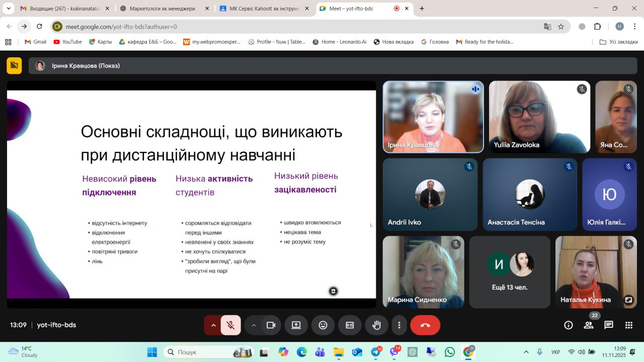Click the address bar with meet.google.com URL
The image size is (644, 362).
point(302,27)
